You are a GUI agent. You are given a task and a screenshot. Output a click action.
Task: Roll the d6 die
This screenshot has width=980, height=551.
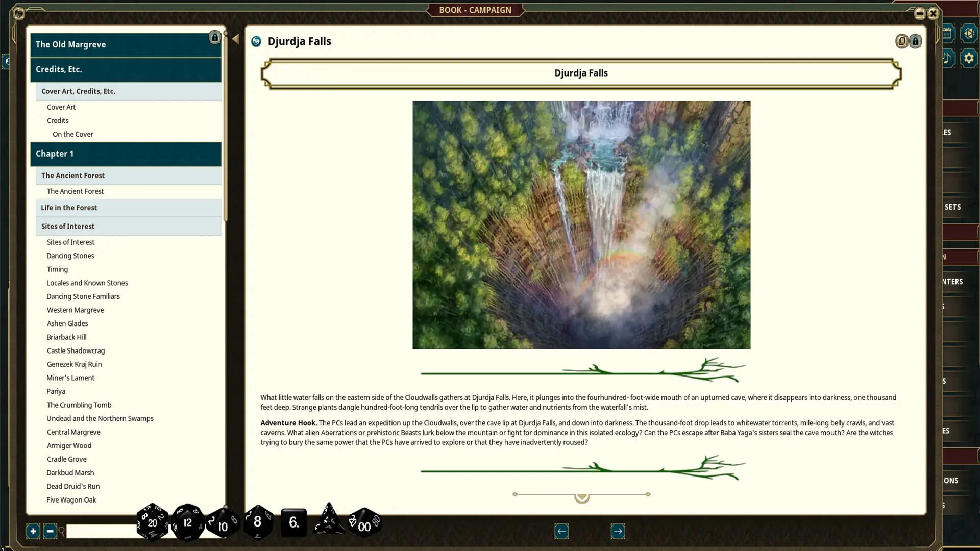pos(292,522)
